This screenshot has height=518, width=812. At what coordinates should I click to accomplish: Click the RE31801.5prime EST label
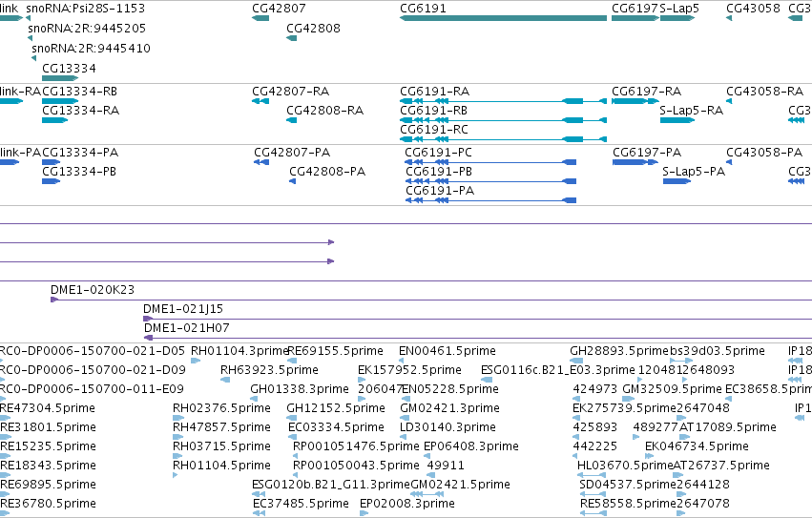tap(48, 427)
